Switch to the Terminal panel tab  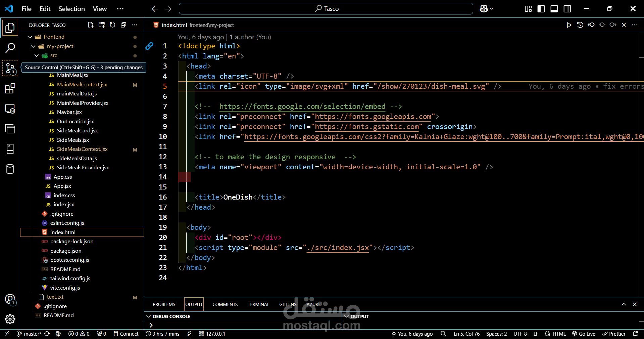click(258, 304)
